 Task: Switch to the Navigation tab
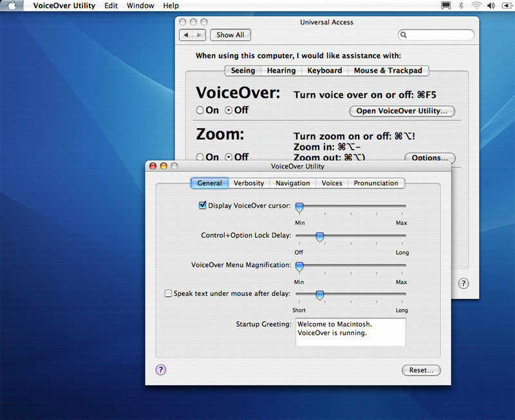point(293,183)
